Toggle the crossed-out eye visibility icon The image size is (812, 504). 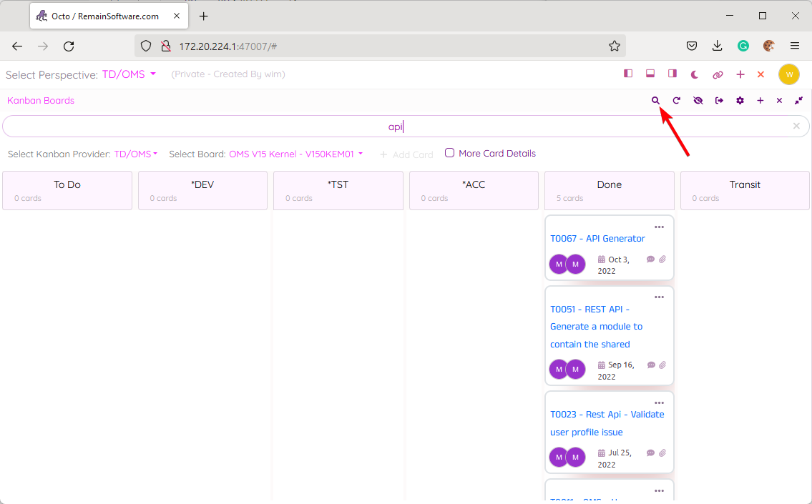698,101
